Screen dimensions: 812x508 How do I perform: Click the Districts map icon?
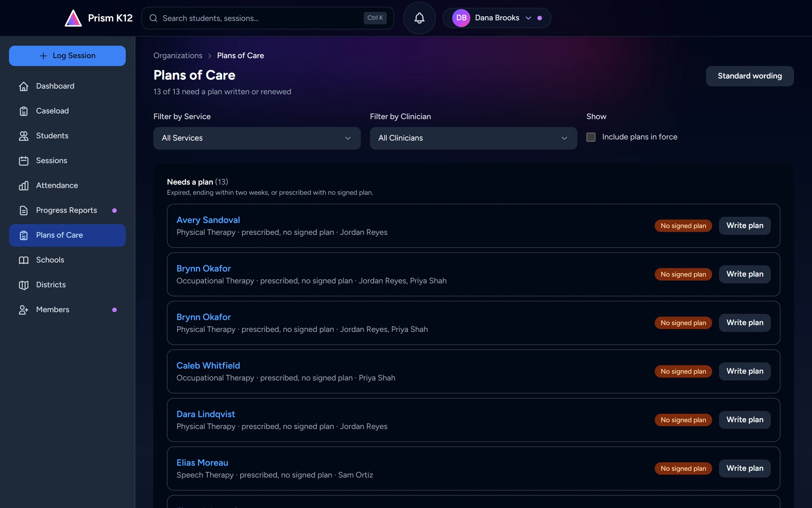[23, 285]
